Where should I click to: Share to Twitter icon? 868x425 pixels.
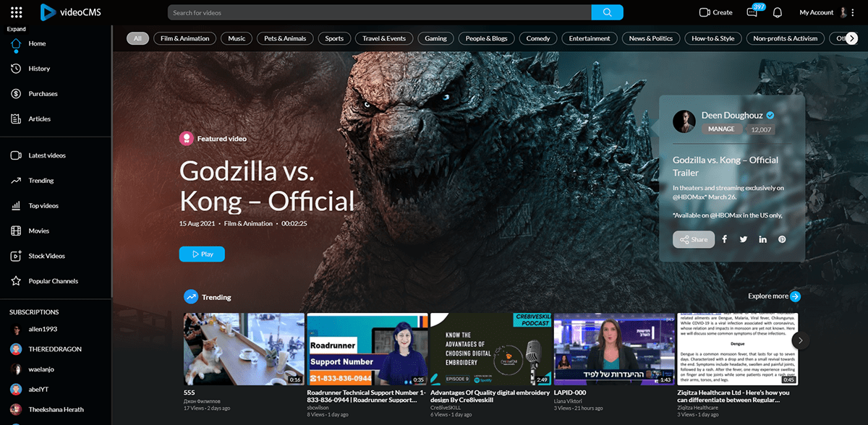[744, 239]
